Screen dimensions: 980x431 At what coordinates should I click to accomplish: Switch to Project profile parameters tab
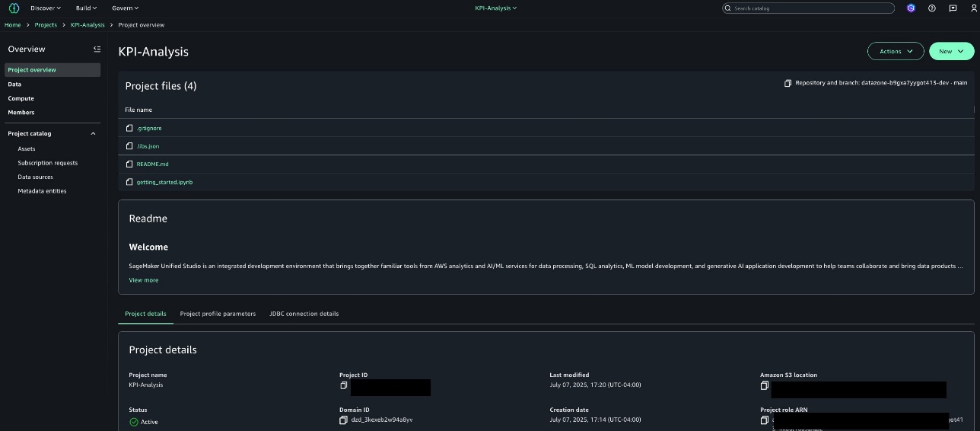coord(218,314)
